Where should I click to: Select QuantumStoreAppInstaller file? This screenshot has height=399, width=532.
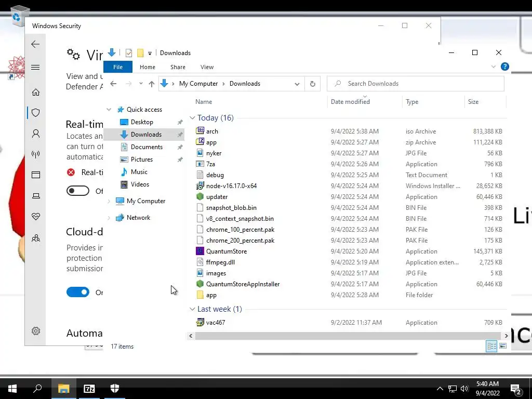(243, 284)
